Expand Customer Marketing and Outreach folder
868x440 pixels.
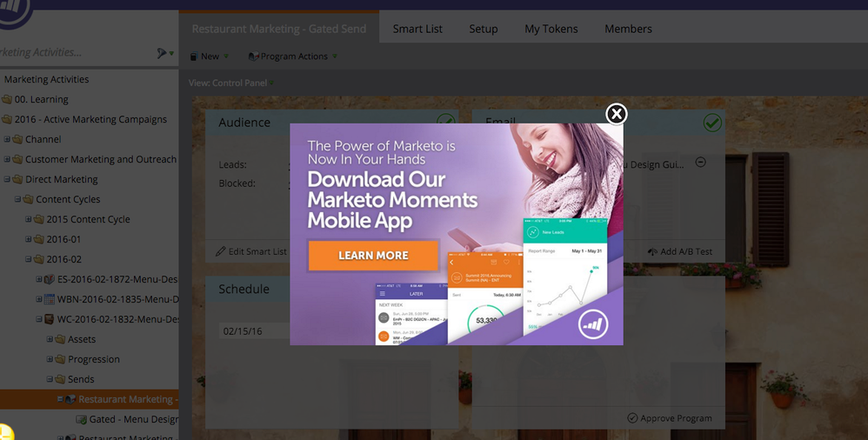coord(7,159)
